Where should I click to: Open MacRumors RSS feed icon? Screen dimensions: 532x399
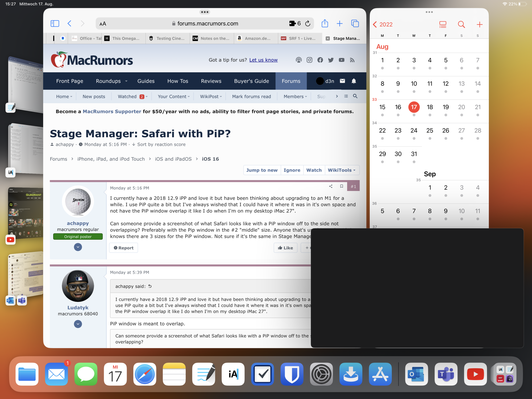(x=352, y=60)
